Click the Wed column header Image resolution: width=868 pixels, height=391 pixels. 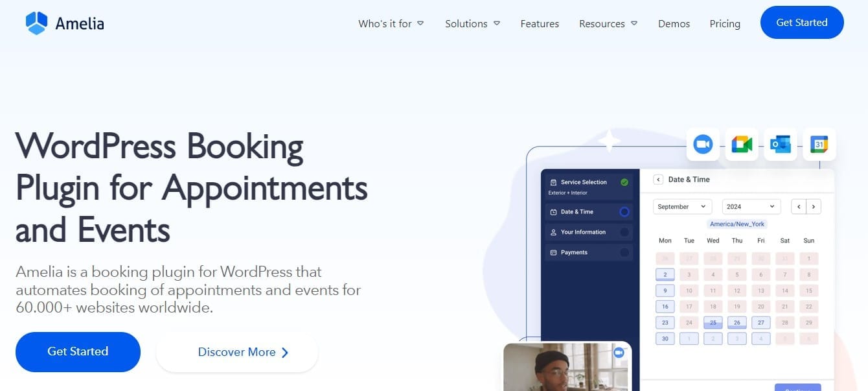tap(713, 241)
